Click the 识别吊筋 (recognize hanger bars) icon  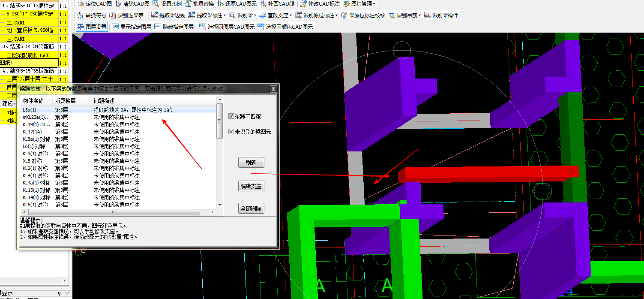coord(392,15)
